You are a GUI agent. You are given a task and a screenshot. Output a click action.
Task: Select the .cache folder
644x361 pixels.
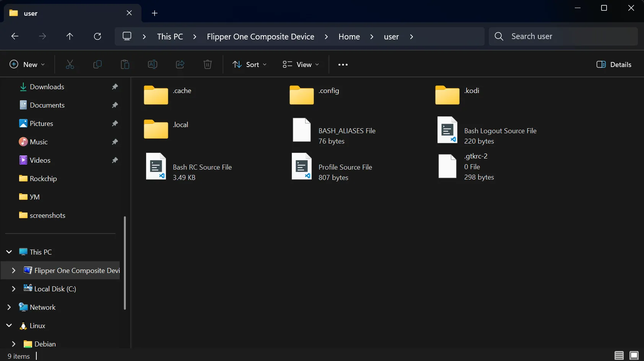tap(168, 95)
